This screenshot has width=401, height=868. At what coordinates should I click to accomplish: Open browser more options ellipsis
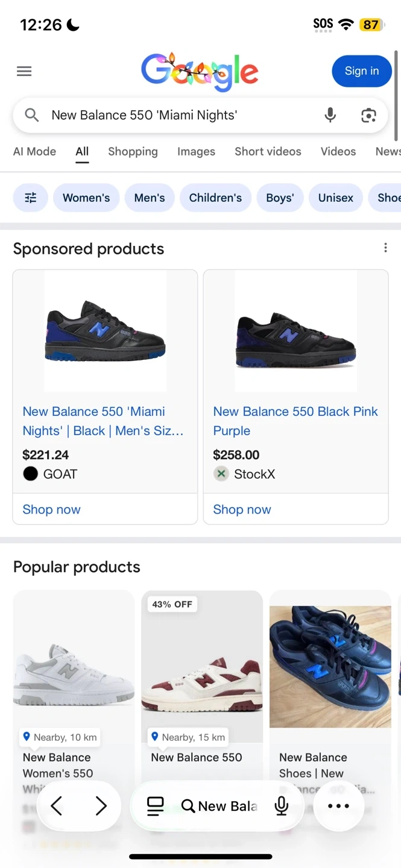tap(338, 806)
